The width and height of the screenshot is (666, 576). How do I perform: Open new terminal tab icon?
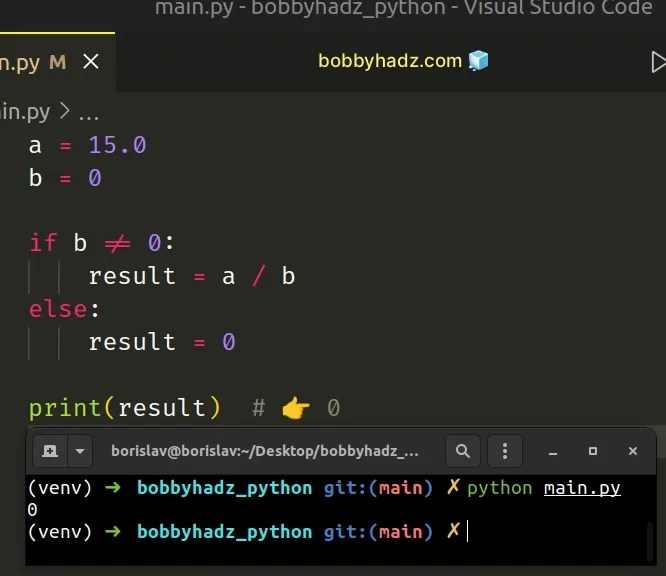pos(50,451)
